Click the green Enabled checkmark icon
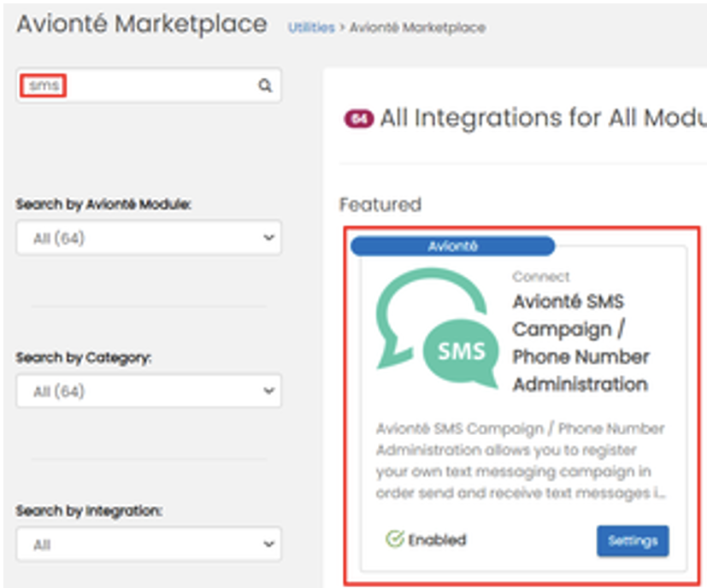This screenshot has width=713, height=588. [x=394, y=539]
